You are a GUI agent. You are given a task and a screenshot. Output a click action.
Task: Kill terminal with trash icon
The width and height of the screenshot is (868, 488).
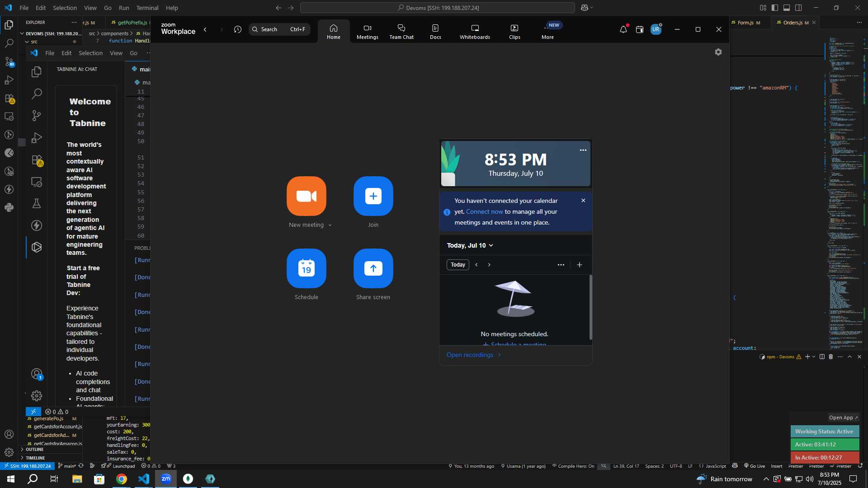pyautogui.click(x=830, y=357)
